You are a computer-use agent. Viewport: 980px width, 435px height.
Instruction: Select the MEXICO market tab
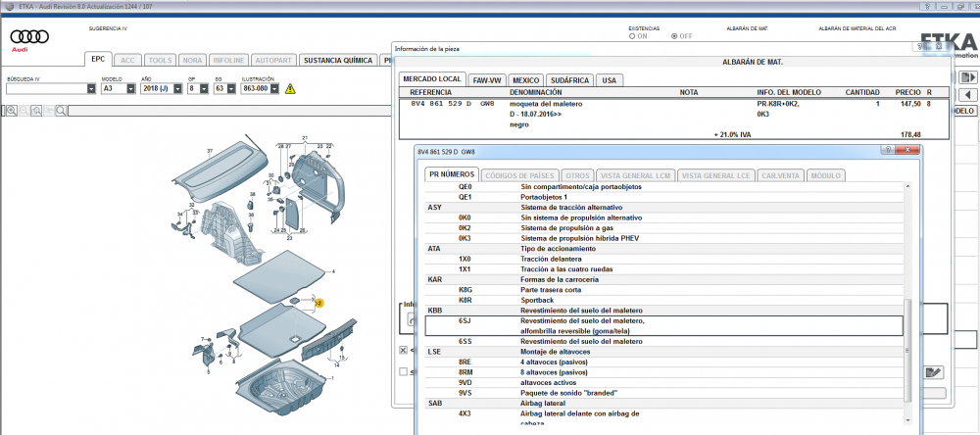[x=525, y=80]
